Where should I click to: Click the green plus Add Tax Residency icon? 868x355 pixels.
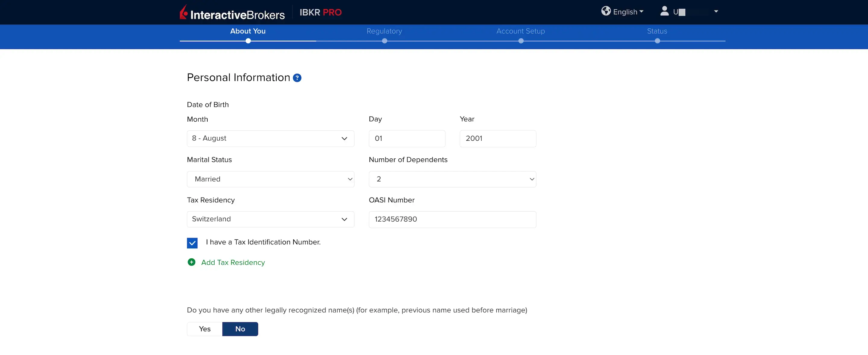[x=191, y=262]
